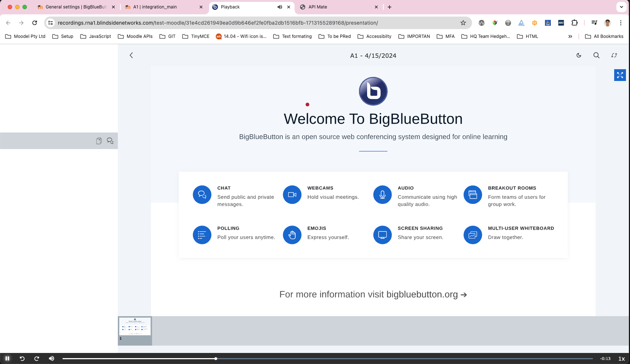
Task: Click the playback progress bar handle
Action: pyautogui.click(x=216, y=358)
